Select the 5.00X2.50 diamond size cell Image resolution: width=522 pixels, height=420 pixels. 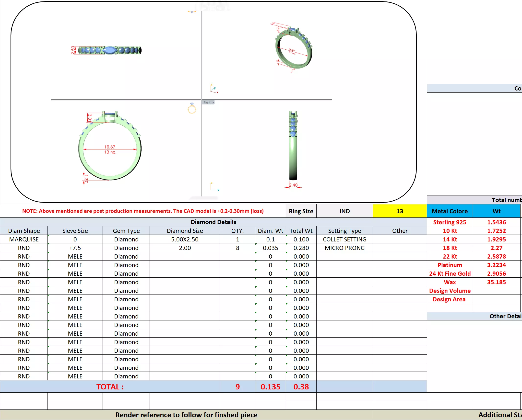(x=185, y=239)
